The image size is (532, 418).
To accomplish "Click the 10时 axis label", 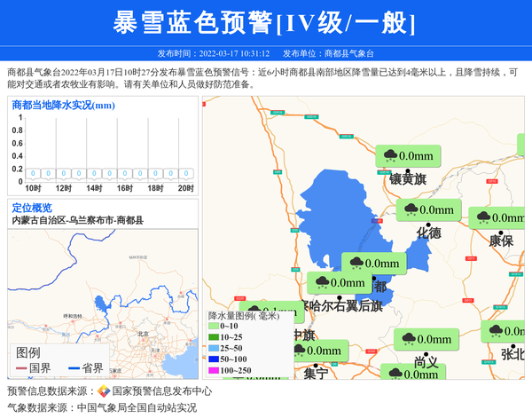I will point(33,188).
